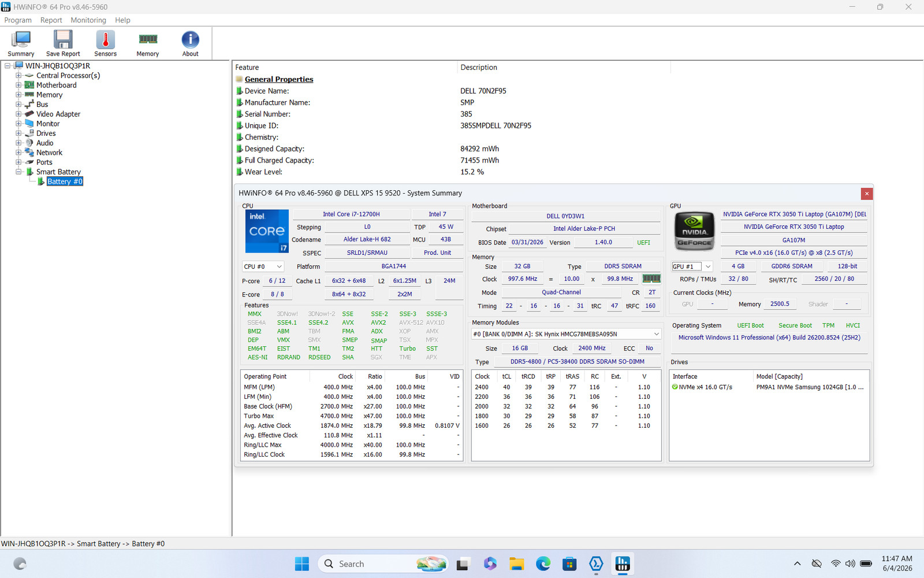Expand the Bus tree node
Image resolution: width=924 pixels, height=578 pixels.
[x=18, y=105]
